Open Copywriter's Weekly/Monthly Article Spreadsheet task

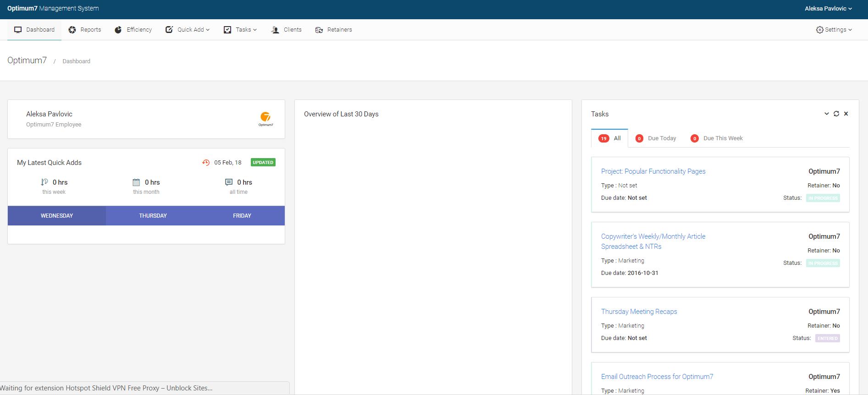(x=653, y=241)
